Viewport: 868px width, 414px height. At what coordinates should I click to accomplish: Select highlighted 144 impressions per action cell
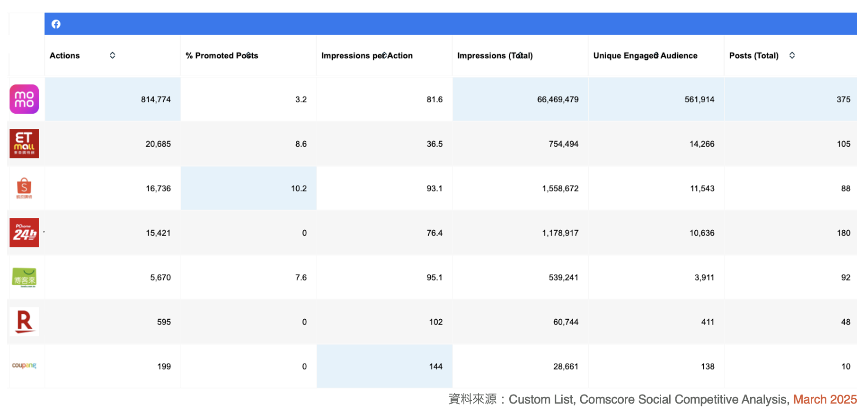click(384, 366)
